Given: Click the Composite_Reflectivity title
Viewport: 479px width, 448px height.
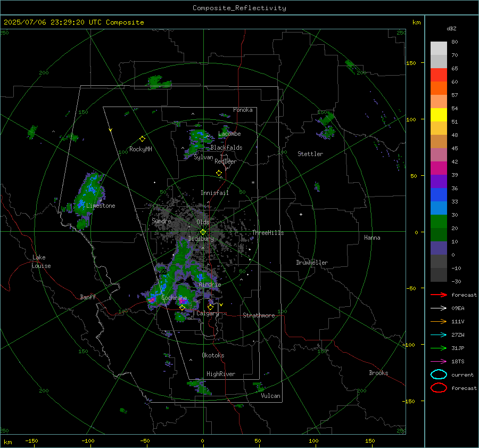Looking at the screenshot, I should pos(240,8).
